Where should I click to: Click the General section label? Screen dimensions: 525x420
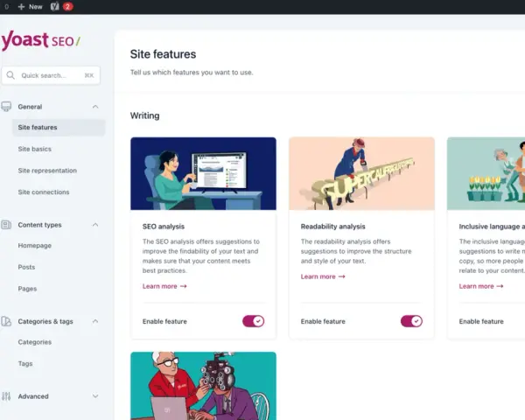point(30,107)
